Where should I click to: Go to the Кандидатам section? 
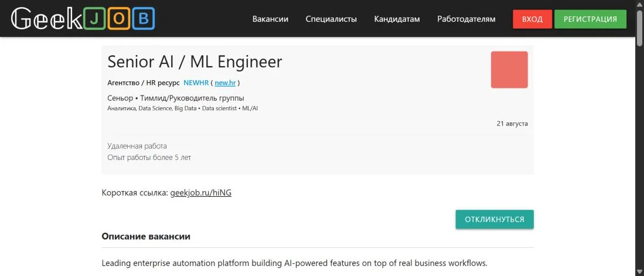tap(397, 19)
